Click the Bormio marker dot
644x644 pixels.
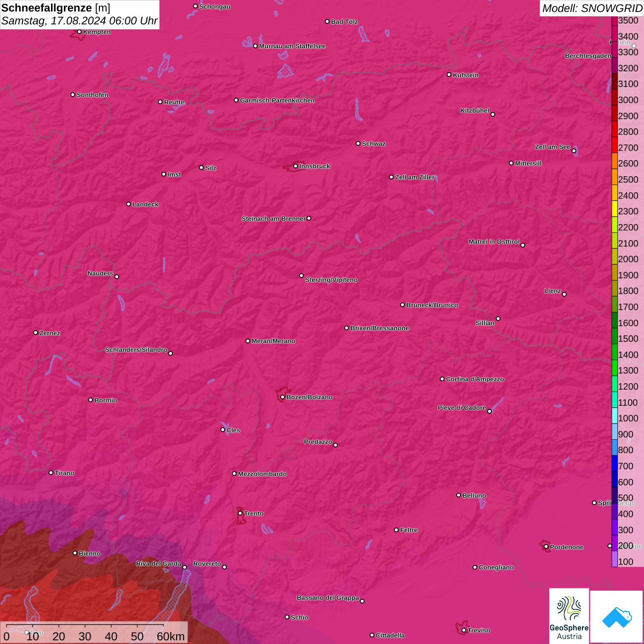click(x=91, y=400)
